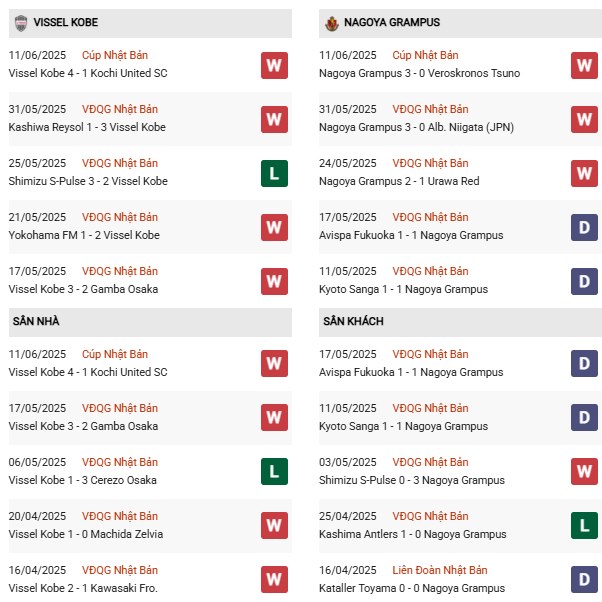Click W badge for Kashiwa Reysol 1-3 Vissel Kobe
Screen dimensions: 602x602
[274, 119]
